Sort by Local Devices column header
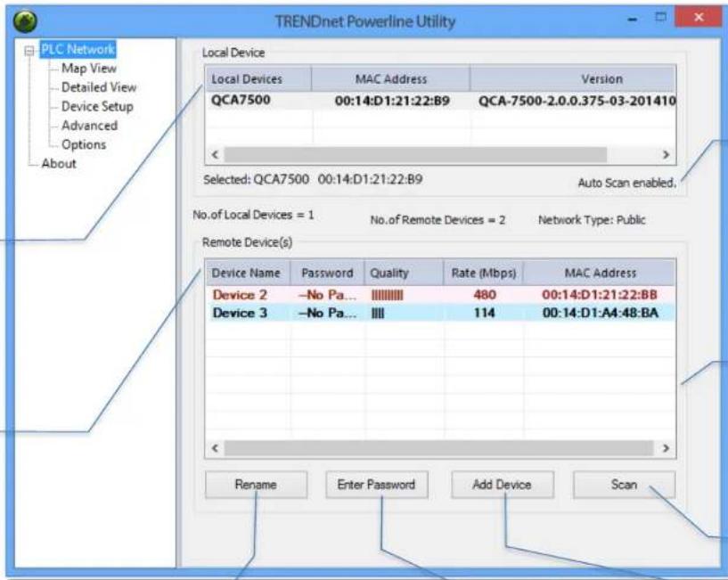 258,79
